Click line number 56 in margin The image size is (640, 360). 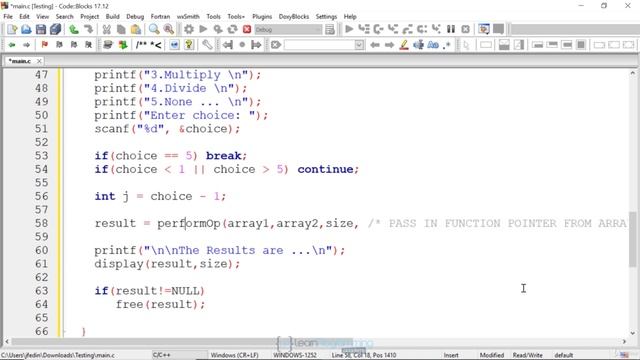tap(41, 196)
